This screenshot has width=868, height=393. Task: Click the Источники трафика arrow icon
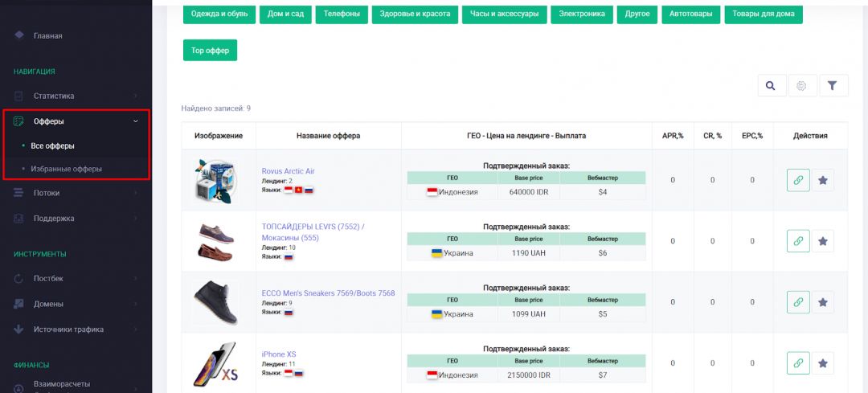click(18, 330)
